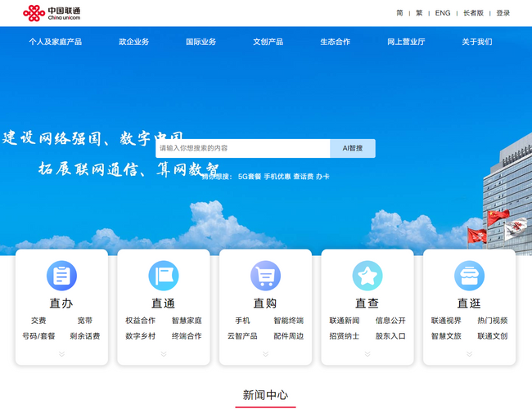Click the 登录 login link
This screenshot has height=409, width=532.
coord(503,13)
